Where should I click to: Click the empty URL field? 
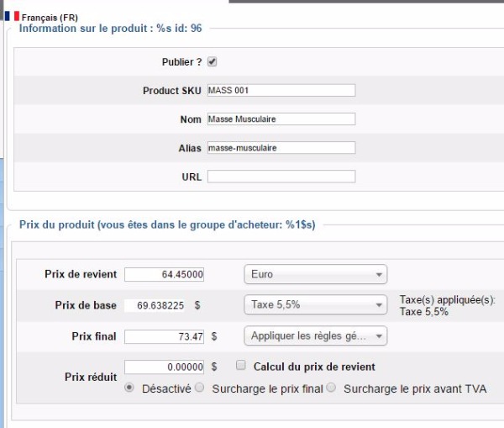coord(281,176)
